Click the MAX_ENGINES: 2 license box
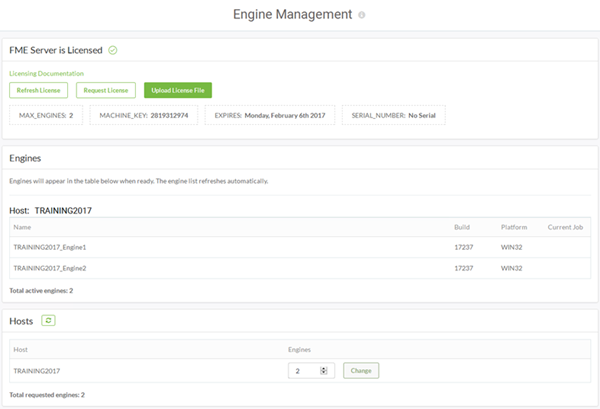600x409 pixels. pos(46,115)
